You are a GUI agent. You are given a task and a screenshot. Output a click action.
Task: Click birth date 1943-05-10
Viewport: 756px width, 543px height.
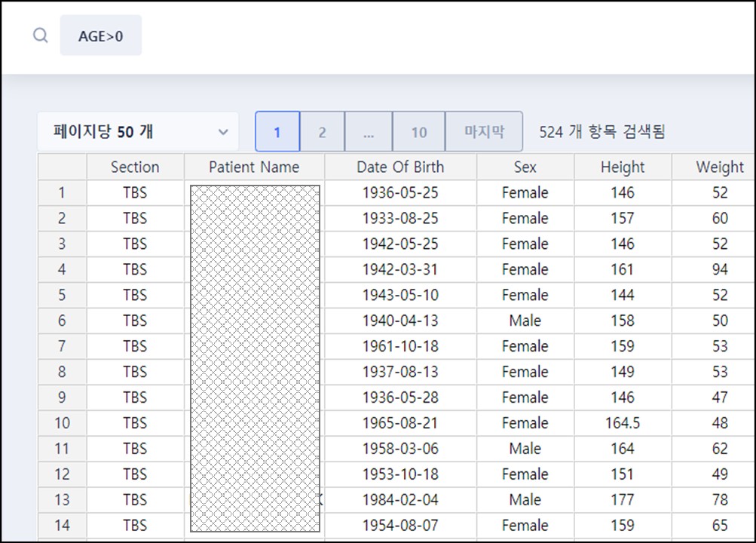point(400,295)
